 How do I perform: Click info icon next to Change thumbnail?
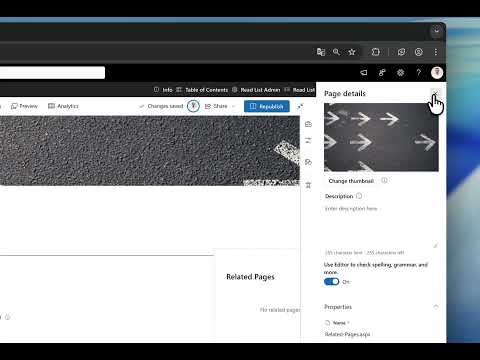click(x=384, y=180)
